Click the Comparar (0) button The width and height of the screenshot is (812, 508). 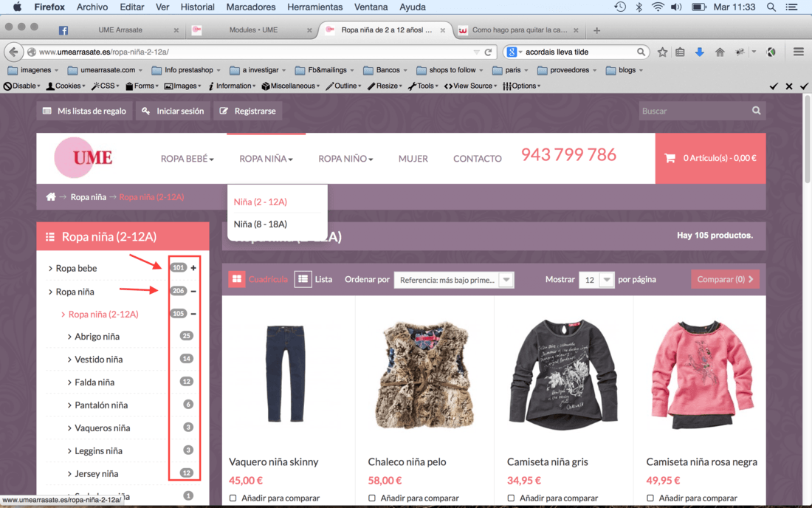coord(725,279)
